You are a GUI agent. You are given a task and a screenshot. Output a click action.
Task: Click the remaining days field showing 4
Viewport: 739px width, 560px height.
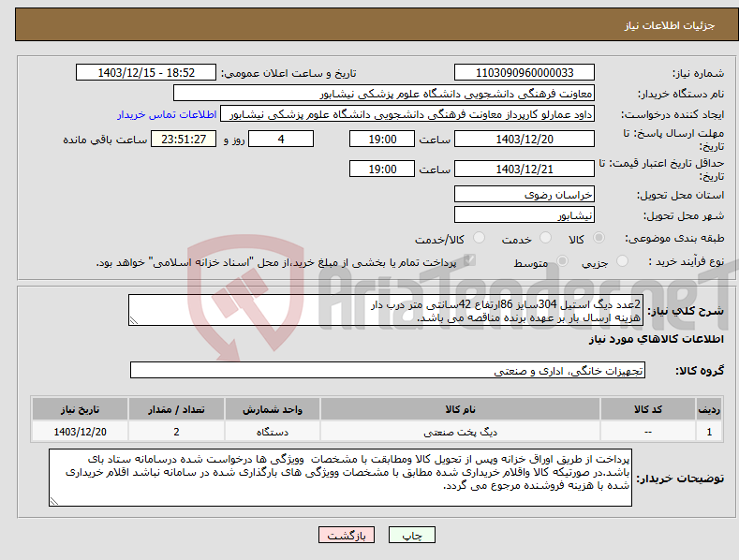(281, 139)
